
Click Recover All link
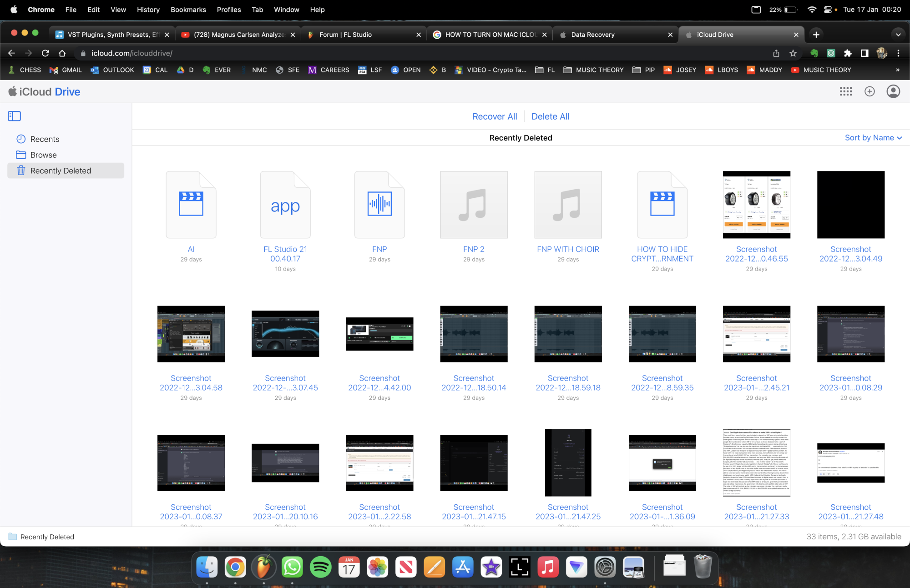(x=495, y=116)
